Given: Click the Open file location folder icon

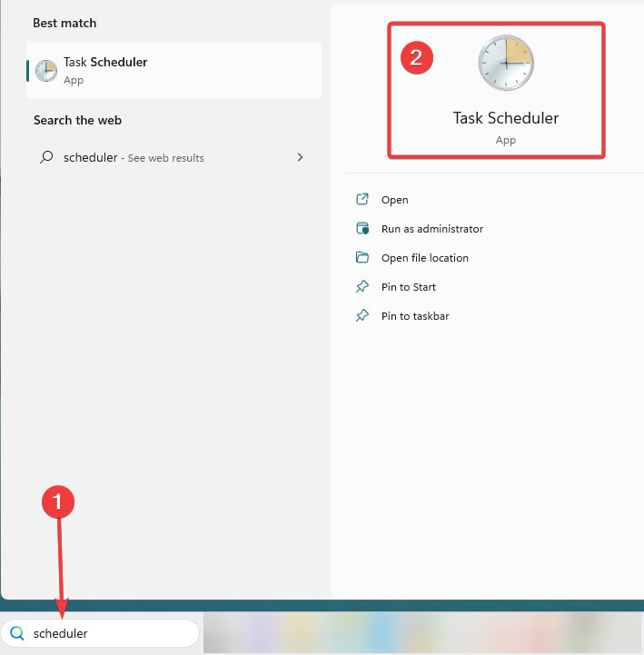Looking at the screenshot, I should [x=362, y=257].
